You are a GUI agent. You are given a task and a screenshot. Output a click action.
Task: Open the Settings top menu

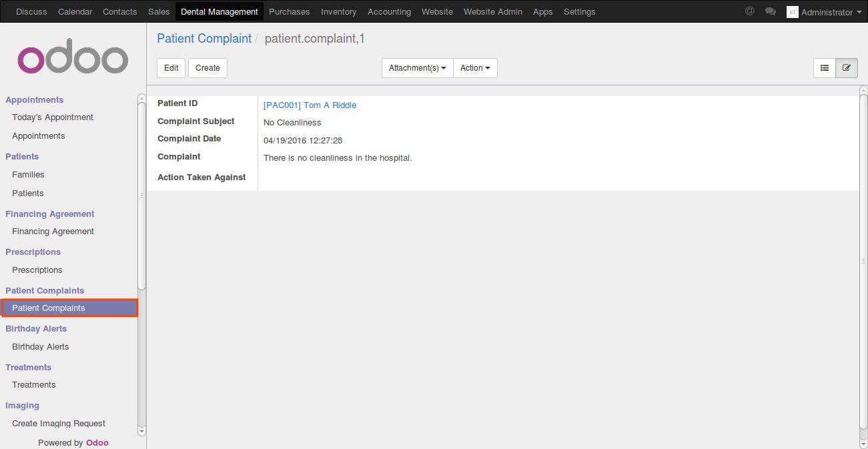click(x=579, y=11)
